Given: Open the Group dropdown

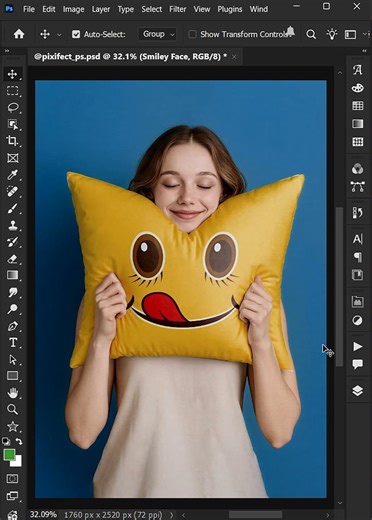Looking at the screenshot, I should pyautogui.click(x=157, y=34).
